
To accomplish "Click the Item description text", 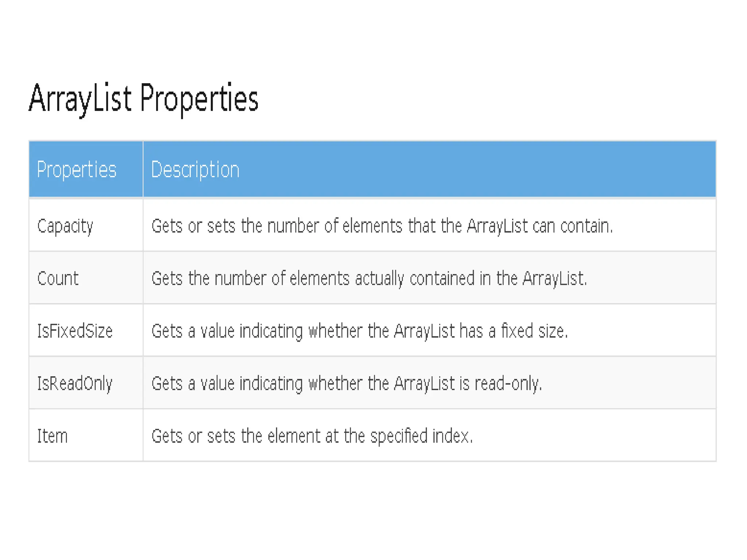I will (x=312, y=436).
